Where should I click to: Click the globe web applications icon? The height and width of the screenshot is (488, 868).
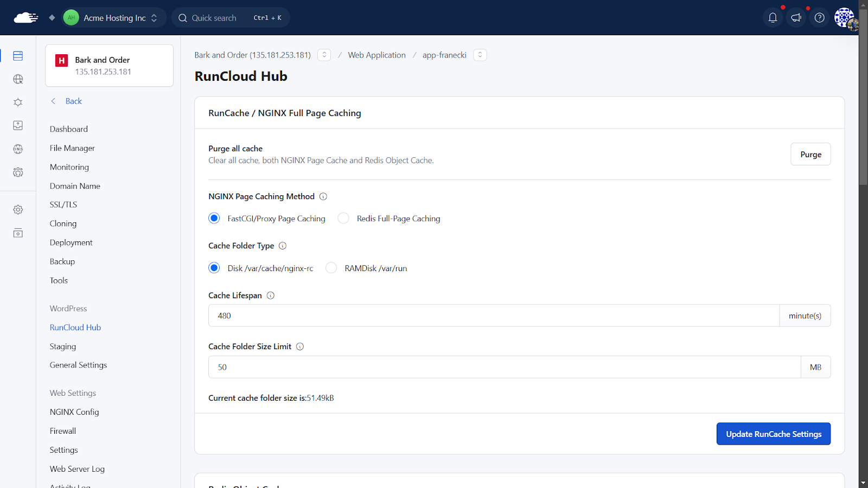point(18,79)
